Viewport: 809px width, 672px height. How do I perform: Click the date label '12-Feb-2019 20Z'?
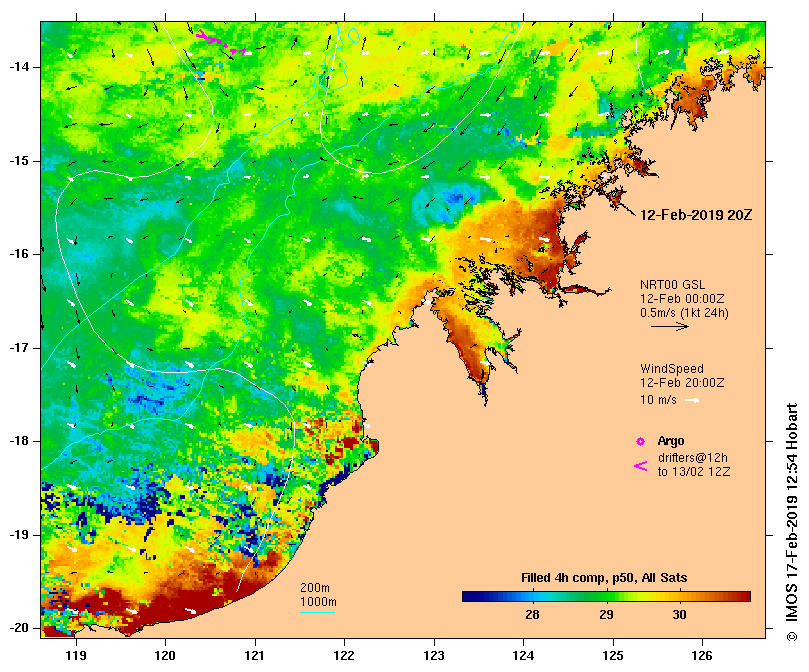[696, 215]
